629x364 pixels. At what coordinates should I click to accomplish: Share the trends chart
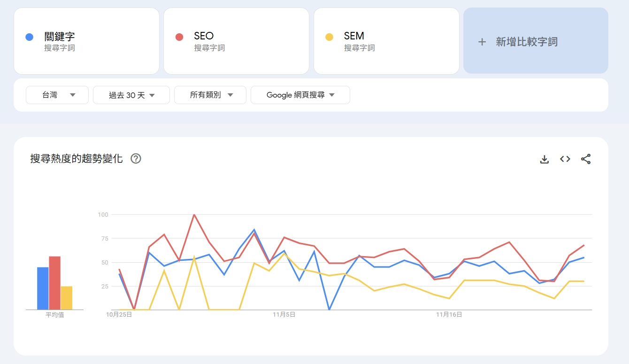tap(586, 159)
